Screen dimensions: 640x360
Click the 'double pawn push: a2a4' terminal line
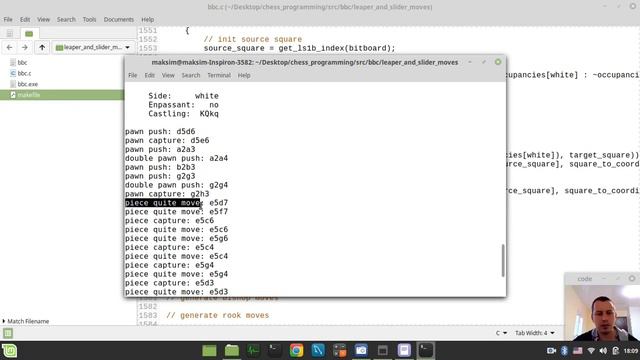coord(176,158)
